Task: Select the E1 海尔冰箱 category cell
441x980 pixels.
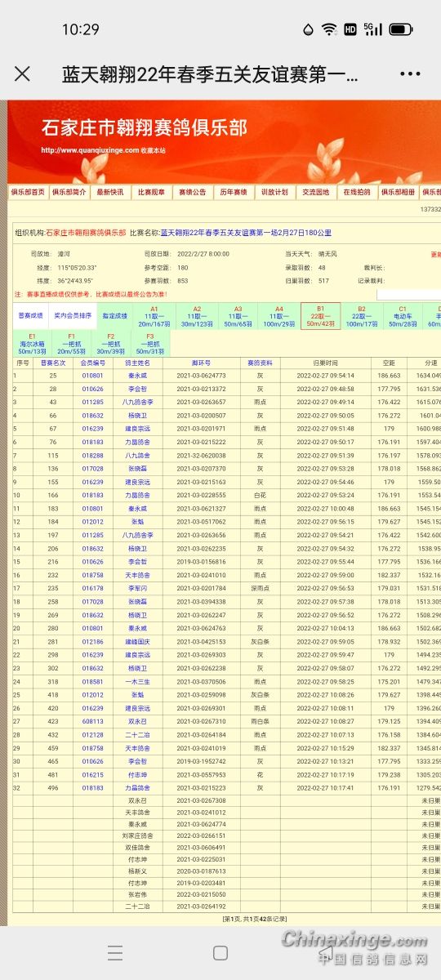Action: pyautogui.click(x=33, y=343)
